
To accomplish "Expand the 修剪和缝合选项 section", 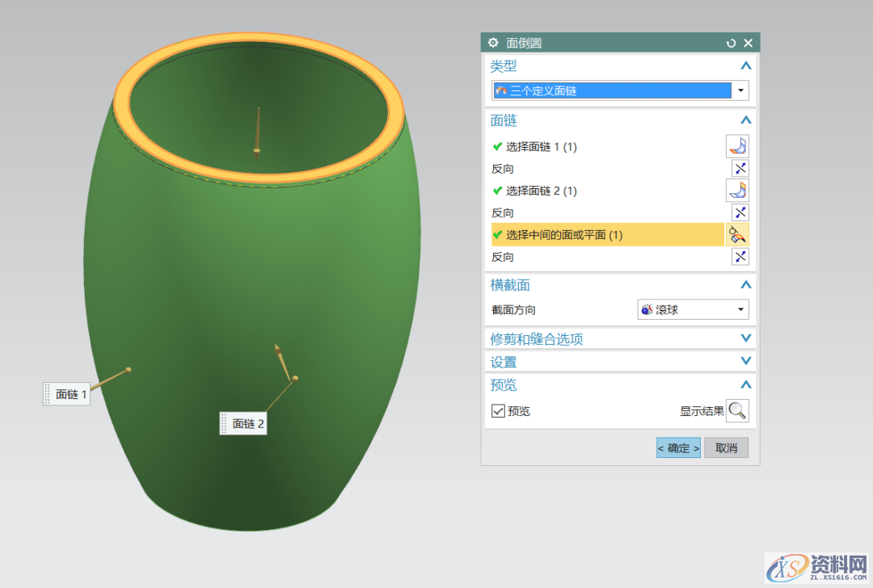I will pos(745,338).
